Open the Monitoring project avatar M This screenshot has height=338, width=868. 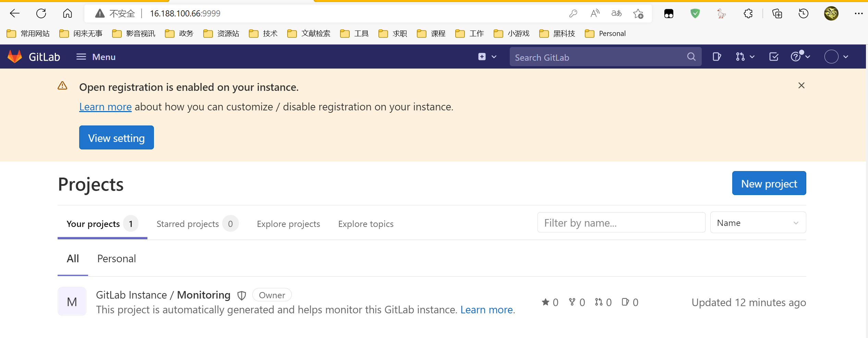72,302
